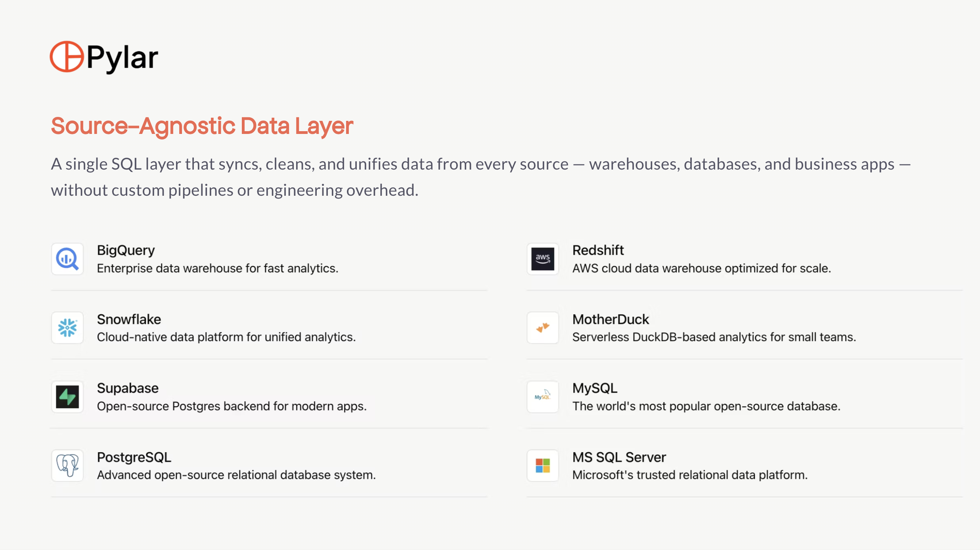Click the Microsoft four-color squares icon
The height and width of the screenshot is (550, 980).
543,465
